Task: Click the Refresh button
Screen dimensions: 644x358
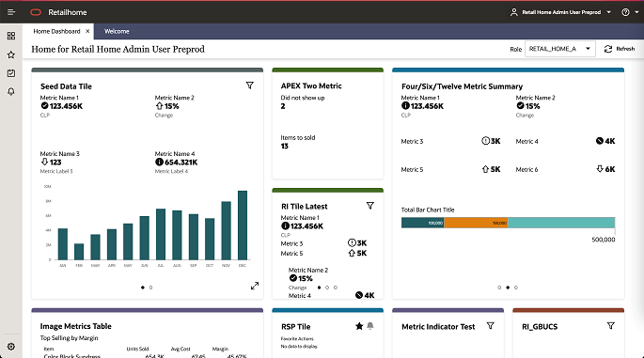Action: tap(620, 49)
